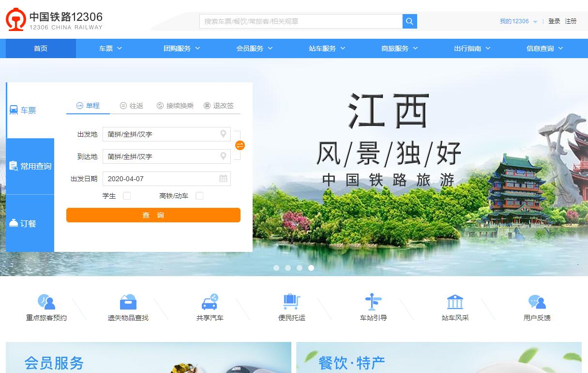This screenshot has width=588, height=373.
Task: Click the location pin in 出发地 field
Action: [x=223, y=134]
